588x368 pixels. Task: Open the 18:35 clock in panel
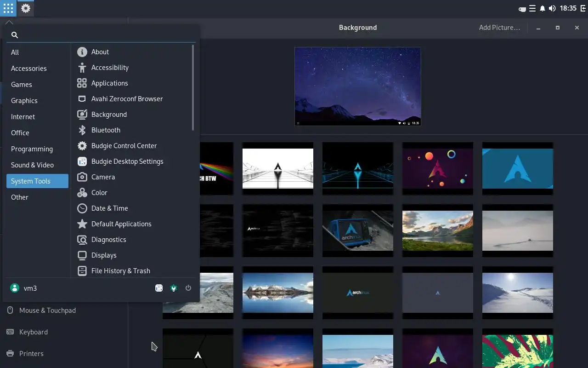568,8
